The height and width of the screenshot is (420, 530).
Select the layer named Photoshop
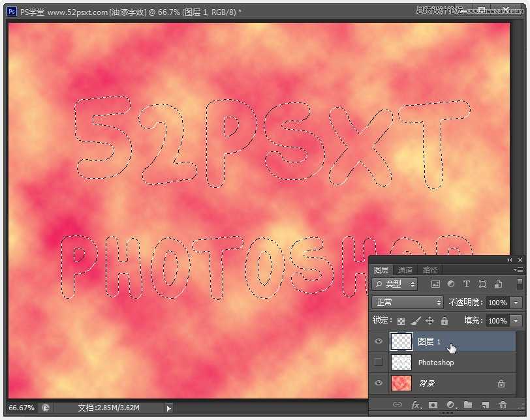pyautogui.click(x=436, y=363)
